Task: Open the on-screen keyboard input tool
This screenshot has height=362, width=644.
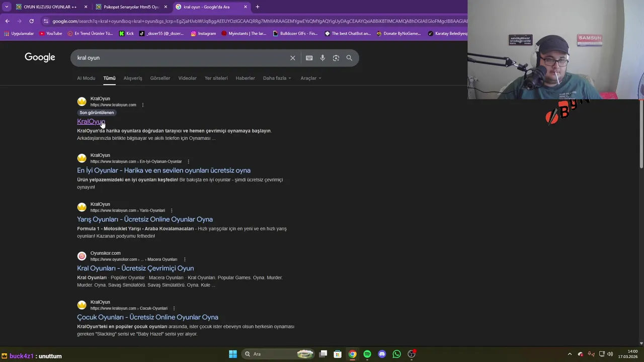Action: [x=309, y=58]
